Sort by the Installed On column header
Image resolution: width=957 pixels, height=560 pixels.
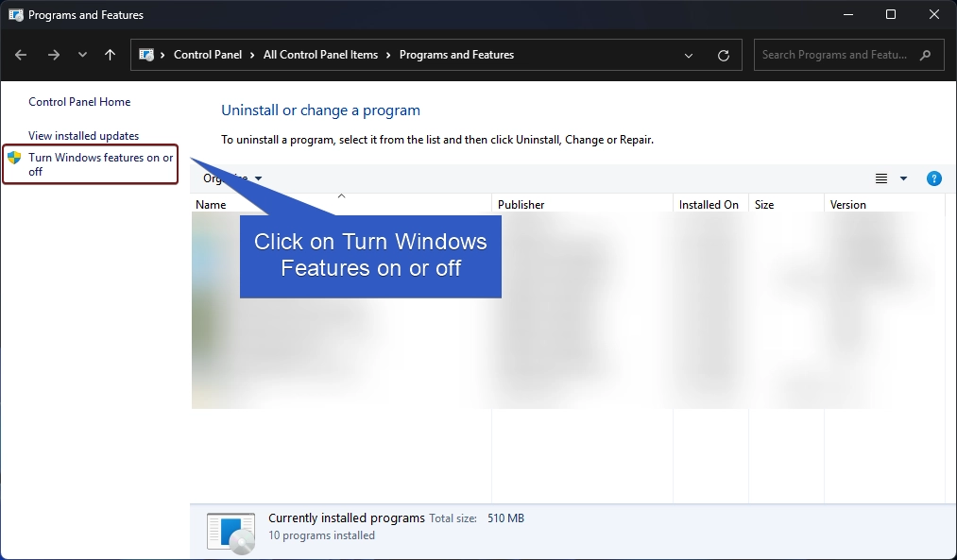[x=710, y=204]
